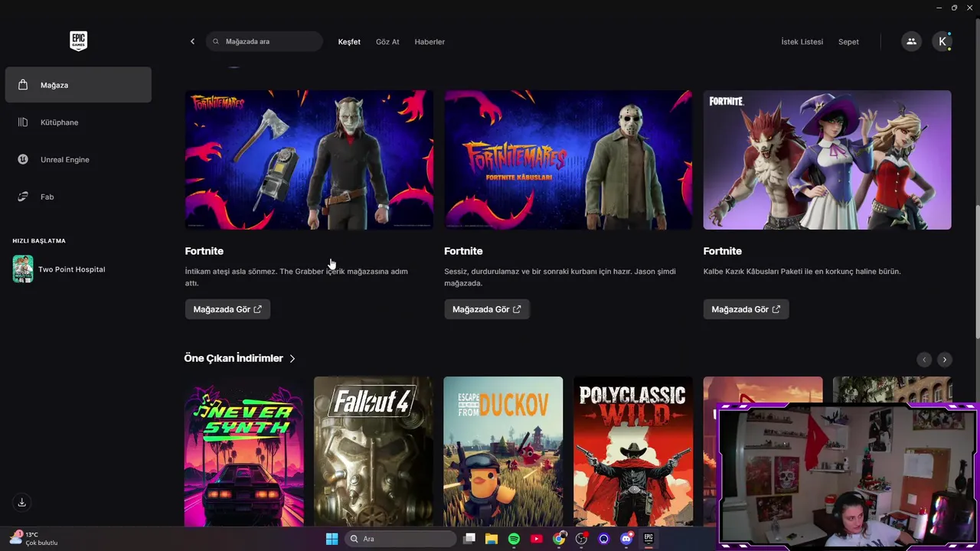Open the Windows Start menu
980x551 pixels.
332,539
